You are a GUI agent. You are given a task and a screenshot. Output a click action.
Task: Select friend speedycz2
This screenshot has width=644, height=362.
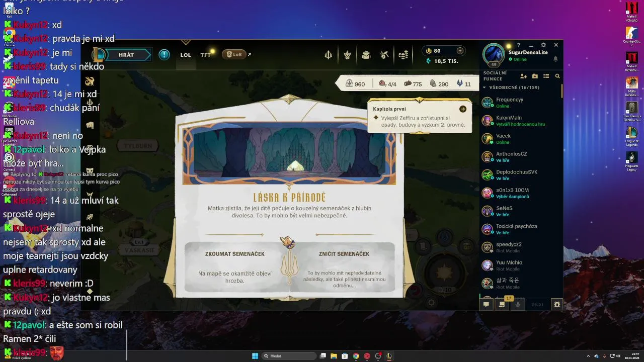pos(520,247)
